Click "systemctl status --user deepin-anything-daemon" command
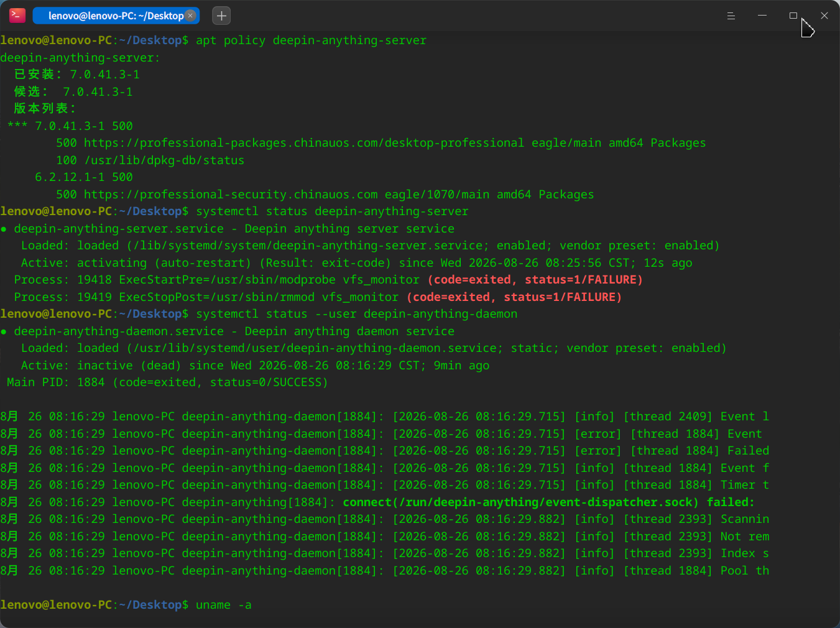 356,314
